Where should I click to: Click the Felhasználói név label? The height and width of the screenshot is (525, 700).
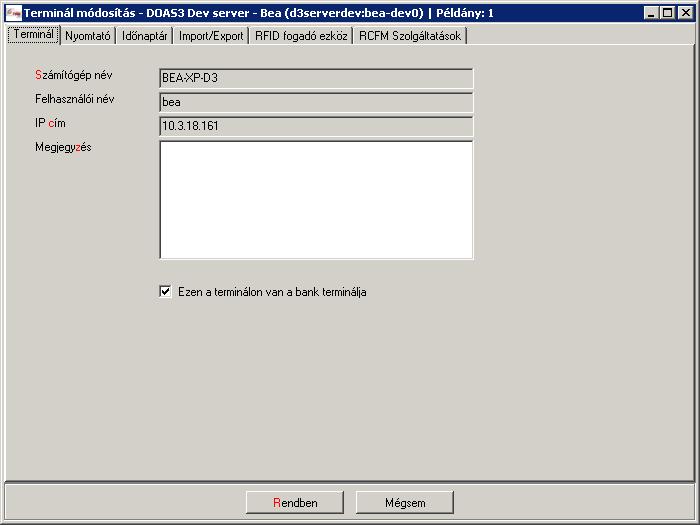(x=75, y=99)
